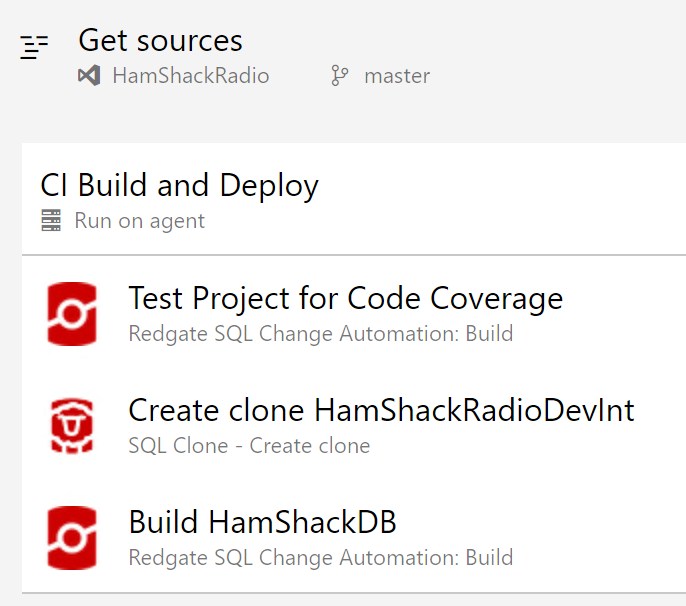Click the Visual Studio repo icon beside HamShackRadio
This screenshot has height=606, width=686.
point(89,75)
